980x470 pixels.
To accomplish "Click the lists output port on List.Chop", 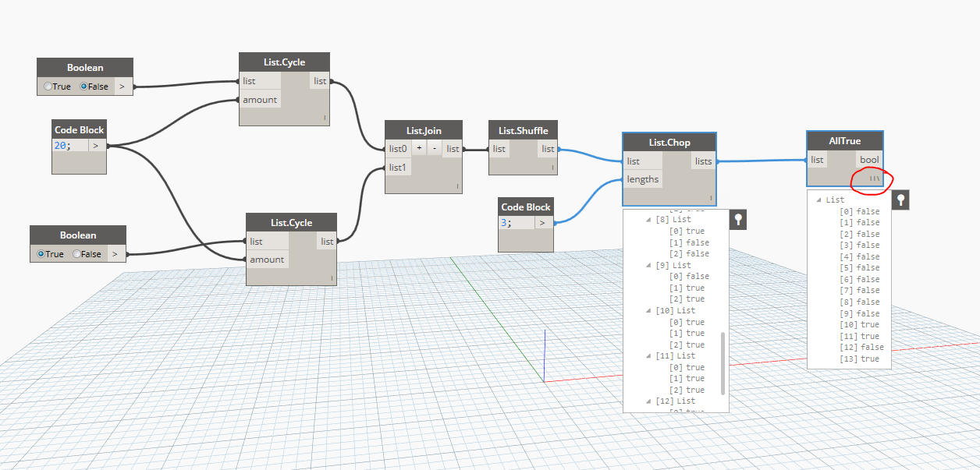I will pos(703,161).
